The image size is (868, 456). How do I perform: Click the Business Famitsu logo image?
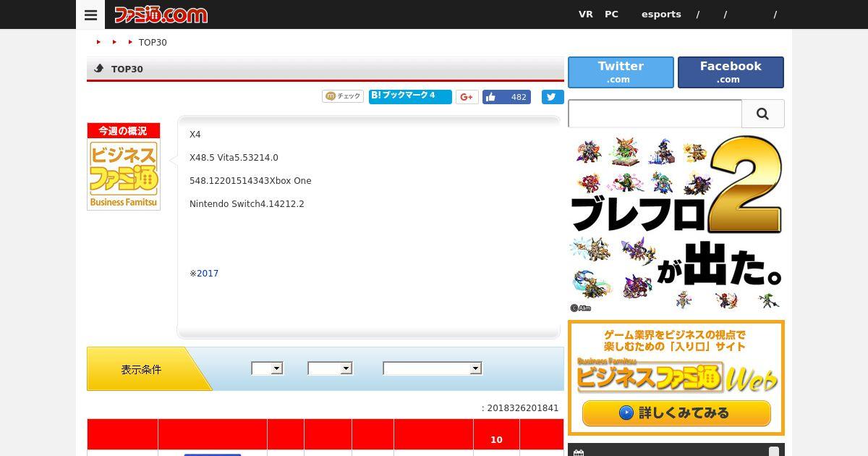point(124,166)
